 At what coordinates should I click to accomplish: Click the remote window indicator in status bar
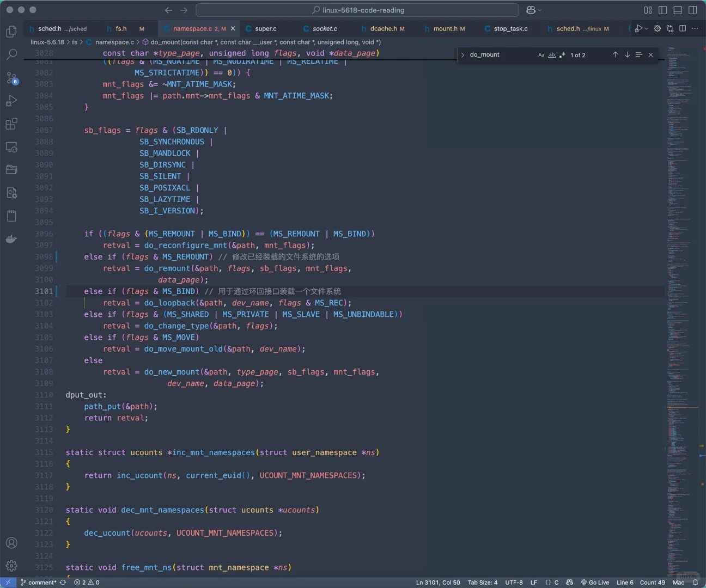click(x=8, y=583)
